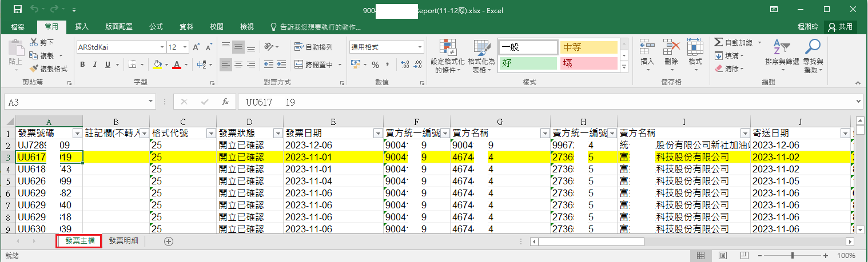This screenshot has height=262, width=868.
Task: Click the fill color paint bucket icon
Action: [158, 65]
